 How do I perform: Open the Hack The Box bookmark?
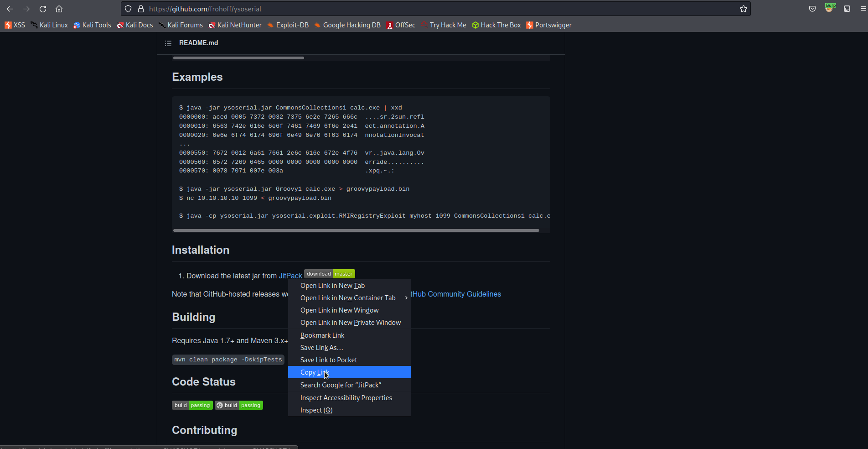tap(496, 25)
